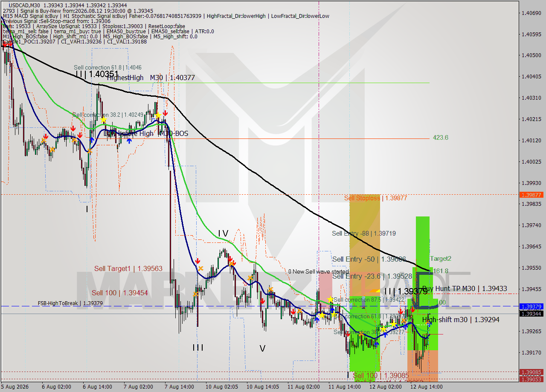The width and height of the screenshot is (546, 392).
Task: Click the '5 Aug 2026' date label
Action: point(15,387)
